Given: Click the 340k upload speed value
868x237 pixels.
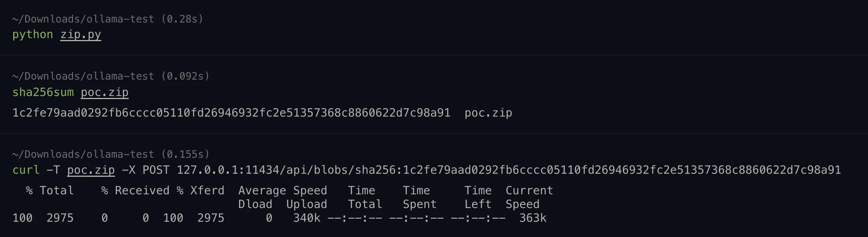Looking at the screenshot, I should pyautogui.click(x=306, y=218).
